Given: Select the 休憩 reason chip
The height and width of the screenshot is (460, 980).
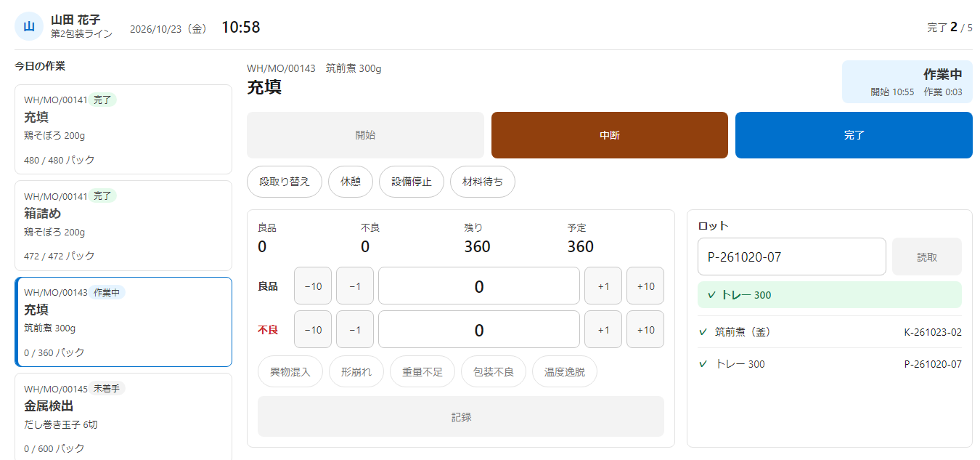Looking at the screenshot, I should click(x=351, y=182).
